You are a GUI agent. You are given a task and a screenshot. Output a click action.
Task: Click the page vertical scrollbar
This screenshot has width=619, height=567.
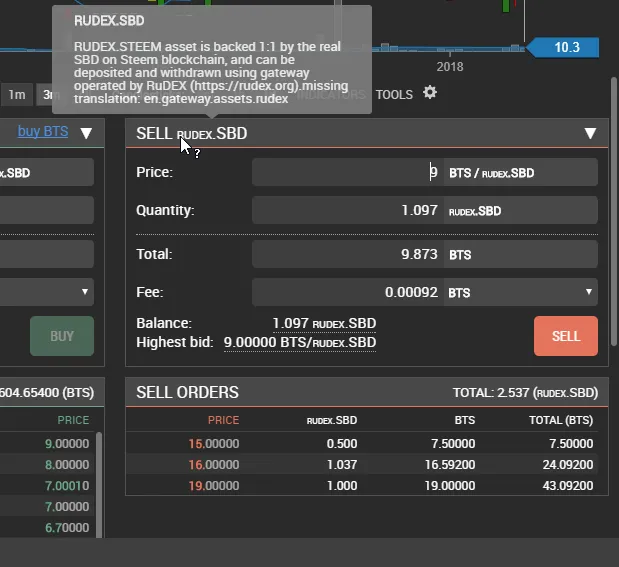tap(613, 211)
